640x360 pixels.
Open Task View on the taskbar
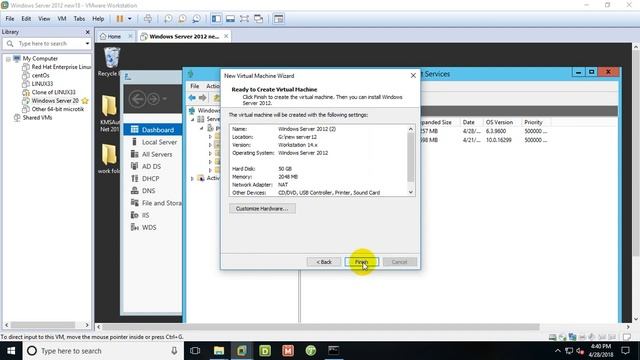[195, 351]
